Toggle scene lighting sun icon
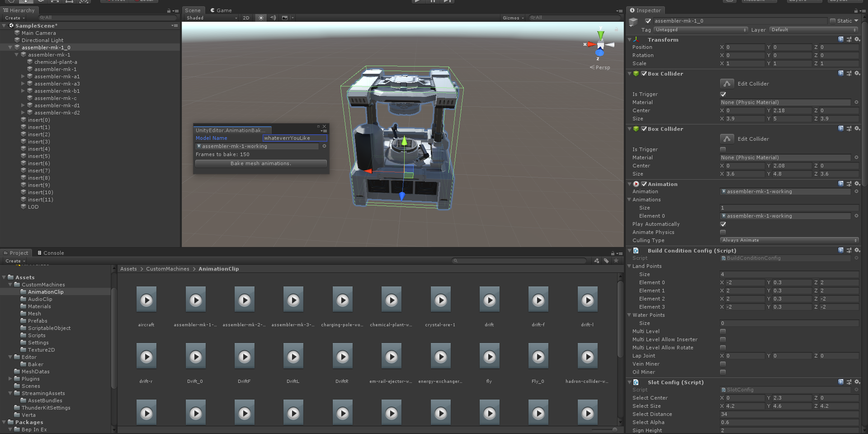 point(261,18)
